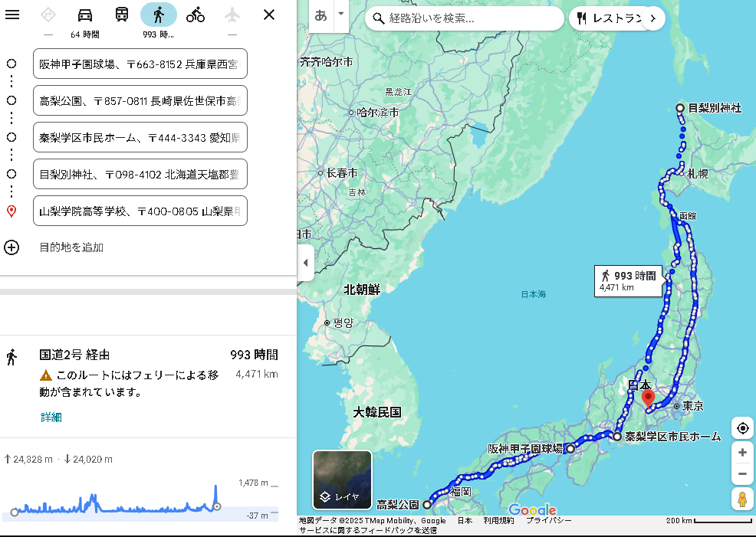Image resolution: width=756 pixels, height=537 pixels.
Task: Open the input method dropdown arrow
Action: tap(341, 14)
